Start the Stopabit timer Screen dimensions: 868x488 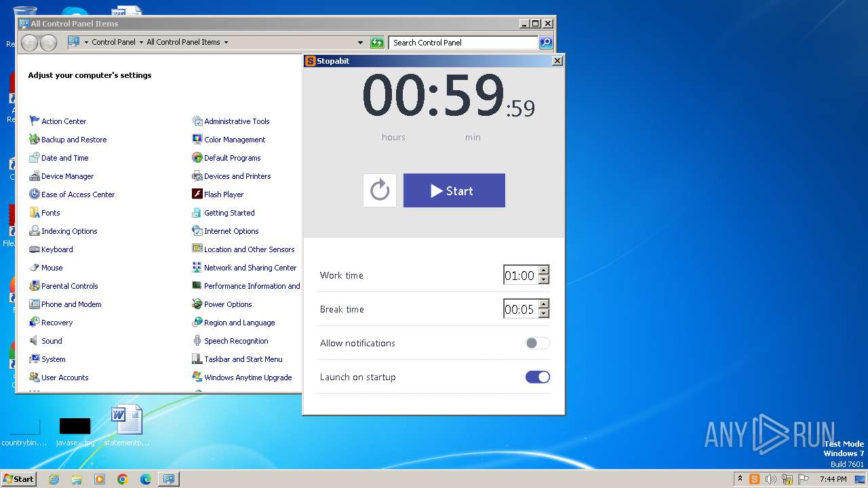454,190
